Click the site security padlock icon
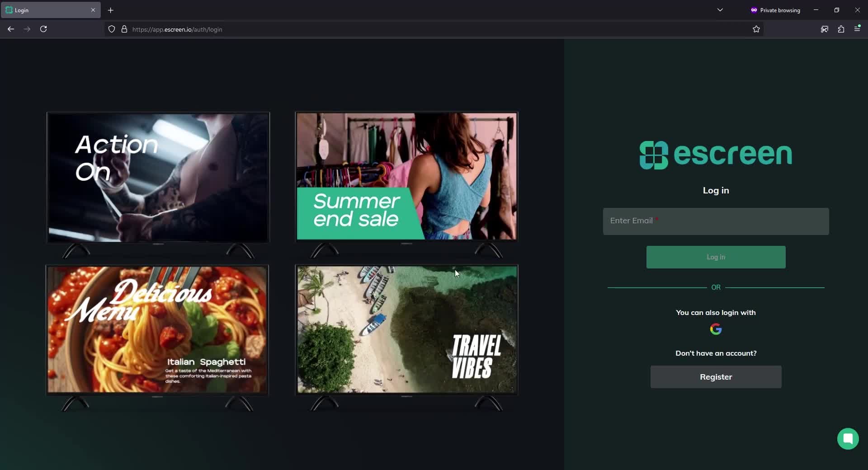This screenshot has width=868, height=470. click(124, 29)
